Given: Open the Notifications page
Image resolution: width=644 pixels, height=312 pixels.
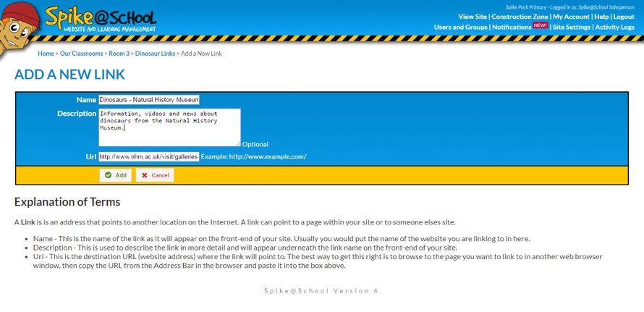Looking at the screenshot, I should (x=512, y=27).
